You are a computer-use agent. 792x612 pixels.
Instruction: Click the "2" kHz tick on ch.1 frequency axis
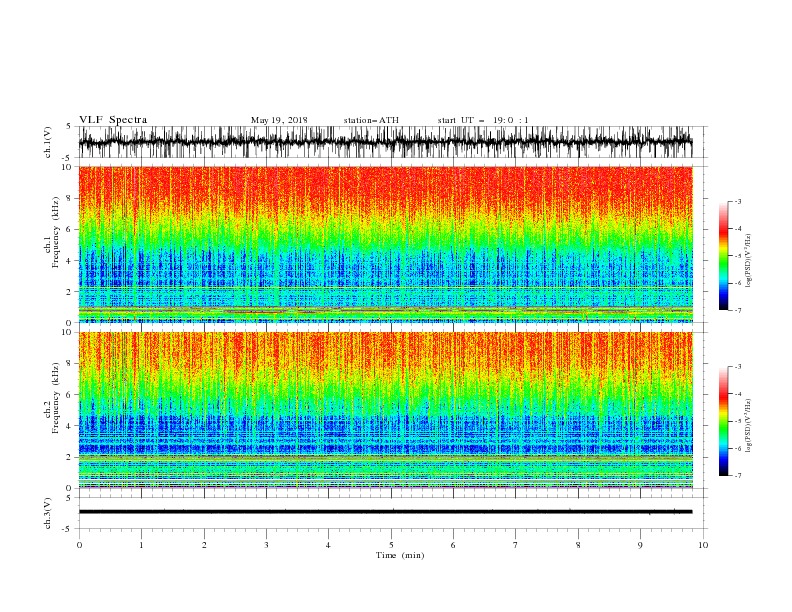click(69, 291)
